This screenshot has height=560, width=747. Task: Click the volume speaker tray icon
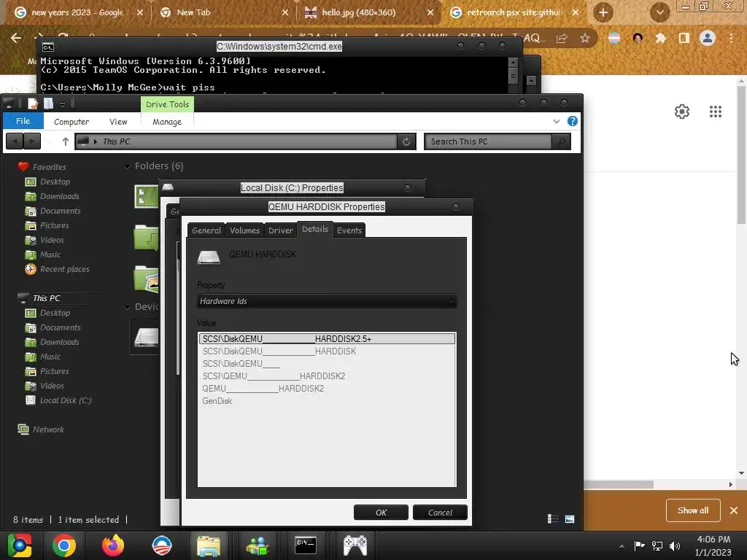click(x=675, y=545)
